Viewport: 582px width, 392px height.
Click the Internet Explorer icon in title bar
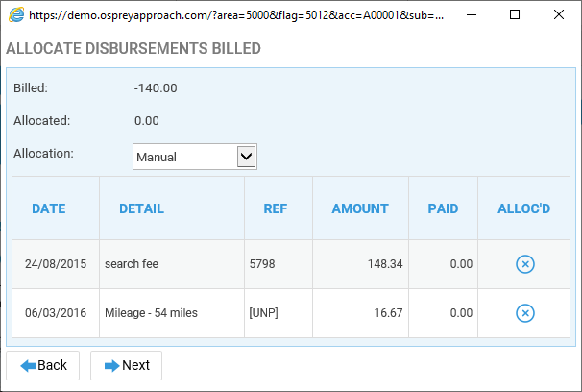16,14
